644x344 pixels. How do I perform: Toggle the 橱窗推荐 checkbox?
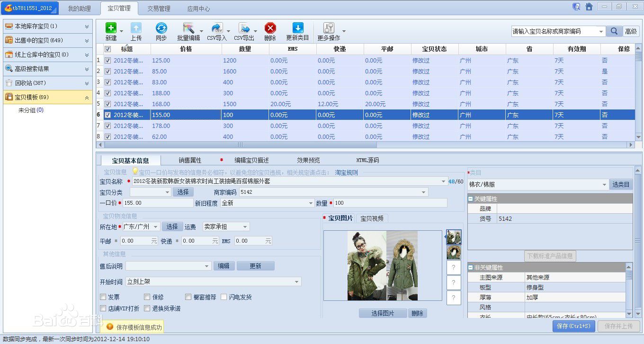[188, 297]
